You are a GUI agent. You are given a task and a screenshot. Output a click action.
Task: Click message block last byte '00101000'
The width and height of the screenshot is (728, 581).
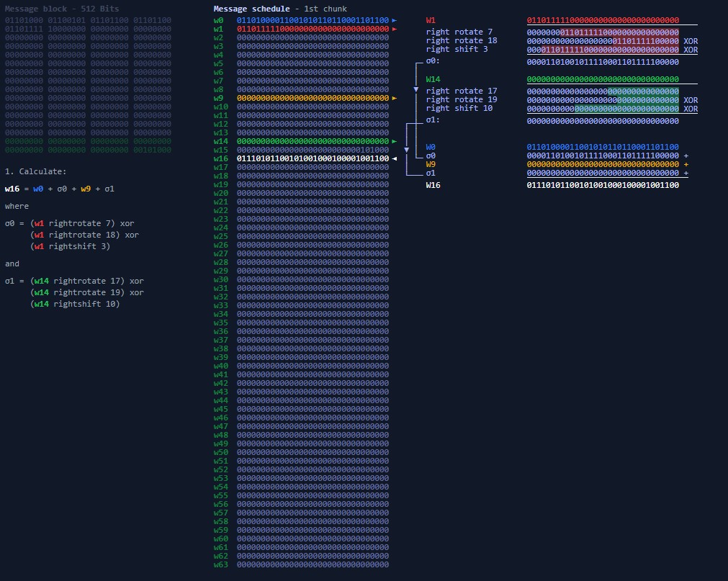(152, 150)
